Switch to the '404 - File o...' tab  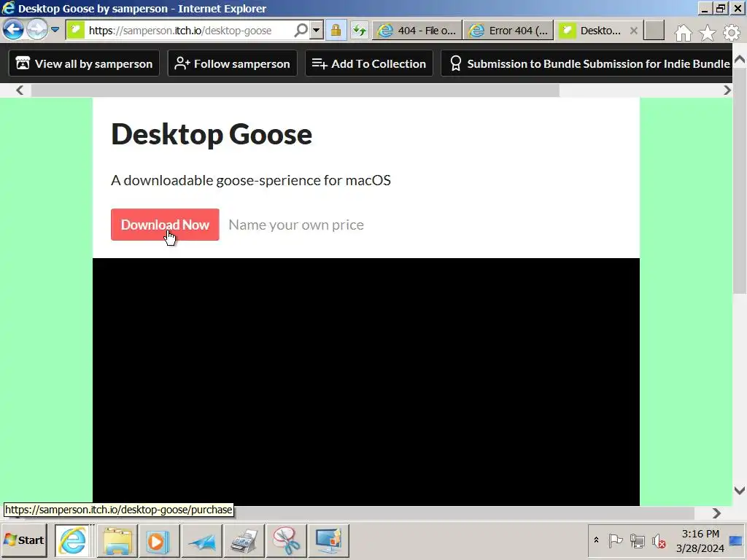pos(417,31)
